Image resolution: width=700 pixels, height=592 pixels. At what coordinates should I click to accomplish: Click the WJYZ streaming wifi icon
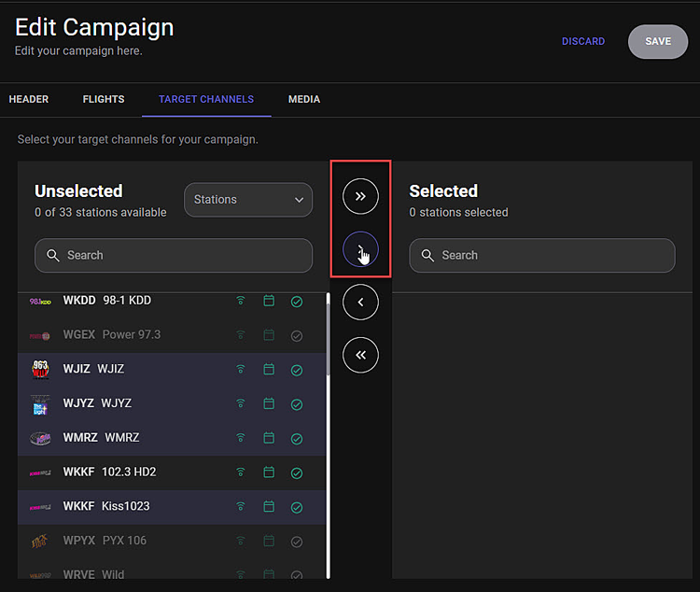click(x=241, y=404)
